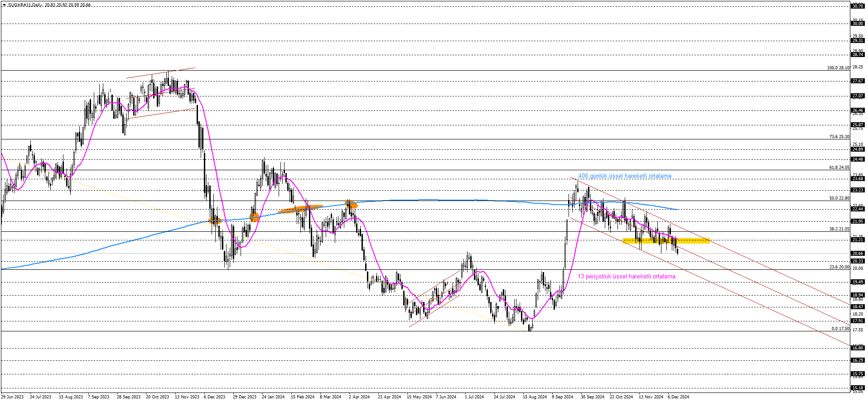The width and height of the screenshot is (868, 402).
Task: Click the 9 Sep 2024 date label
Action: pos(562,397)
